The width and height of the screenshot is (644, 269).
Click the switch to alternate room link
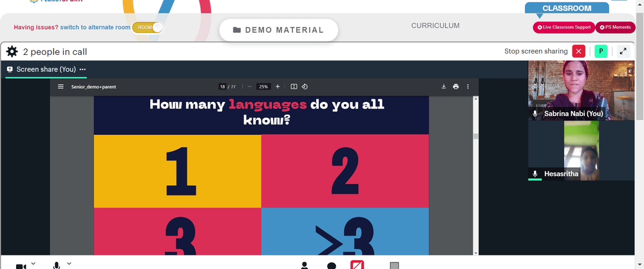[x=95, y=28]
